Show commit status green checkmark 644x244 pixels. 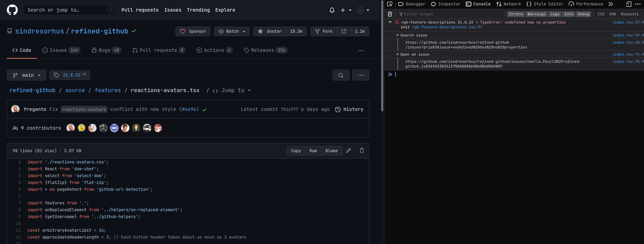204,110
